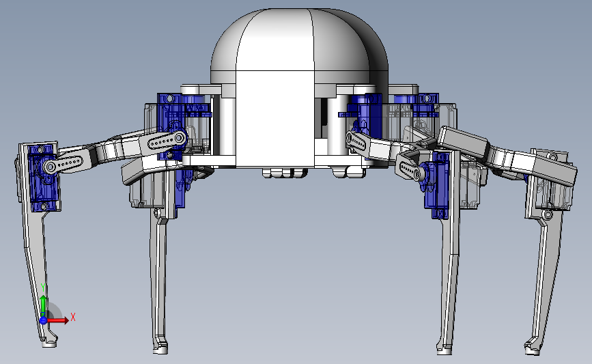The width and height of the screenshot is (592, 364).
Task: Select the servo horn on the far-left leg
Action: 63,165
